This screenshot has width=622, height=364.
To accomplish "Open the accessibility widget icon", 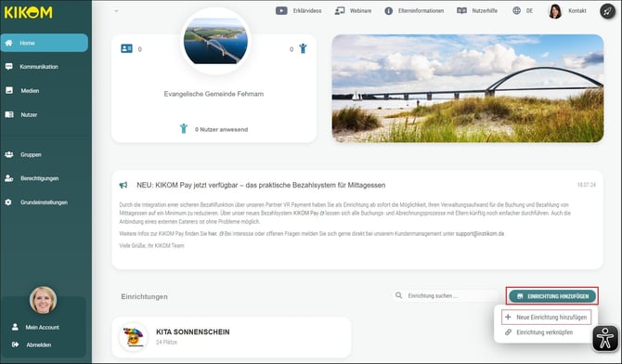I will point(605,339).
